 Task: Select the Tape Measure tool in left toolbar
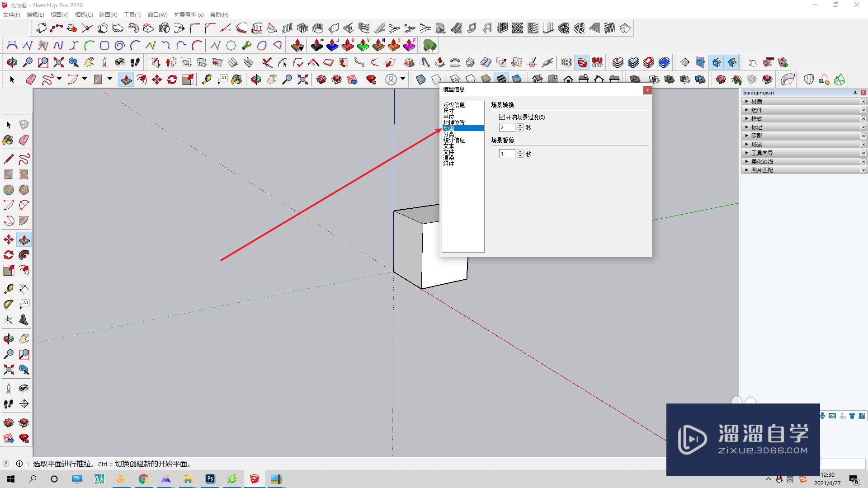click(x=9, y=289)
